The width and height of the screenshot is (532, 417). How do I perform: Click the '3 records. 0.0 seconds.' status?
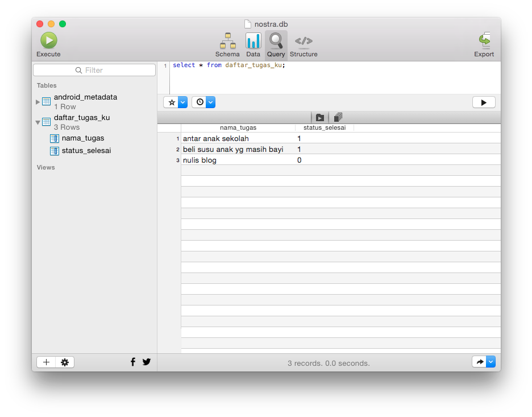(x=329, y=364)
